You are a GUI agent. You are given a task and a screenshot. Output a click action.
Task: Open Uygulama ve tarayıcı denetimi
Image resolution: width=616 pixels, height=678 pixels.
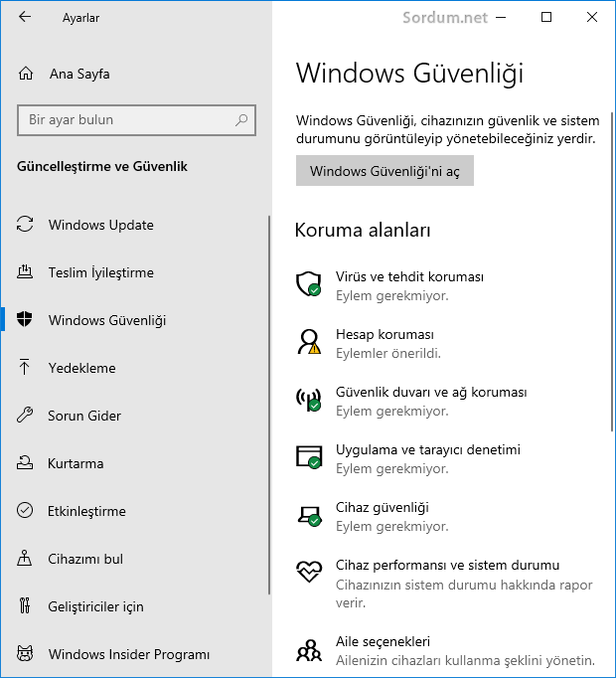click(428, 449)
